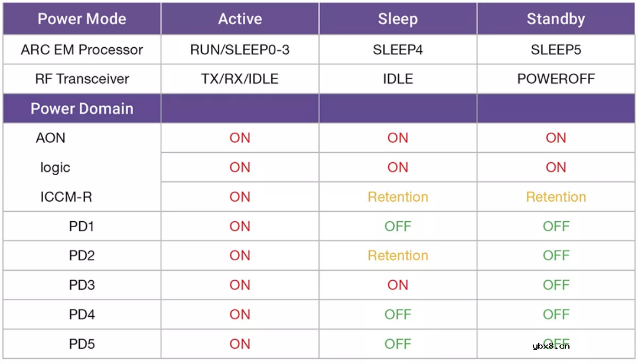Select the red ON cell in PD3 Sleep column

pos(398,285)
